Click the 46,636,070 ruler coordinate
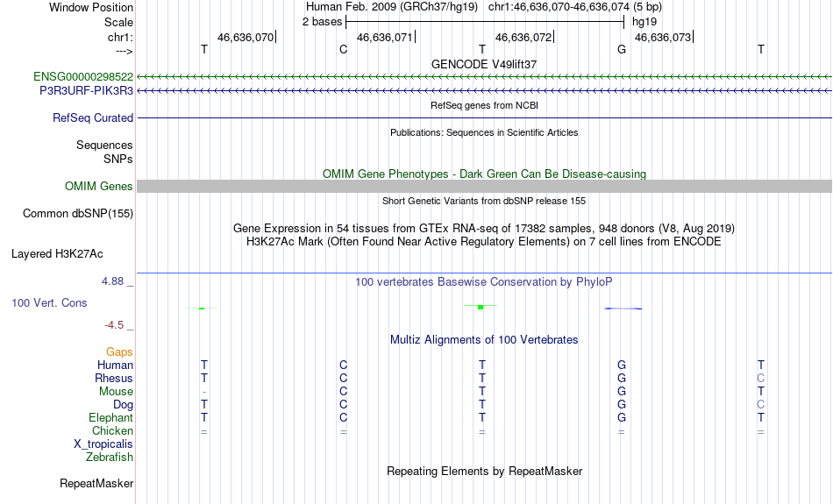Viewport: 833px width, 504px height. 246,37
